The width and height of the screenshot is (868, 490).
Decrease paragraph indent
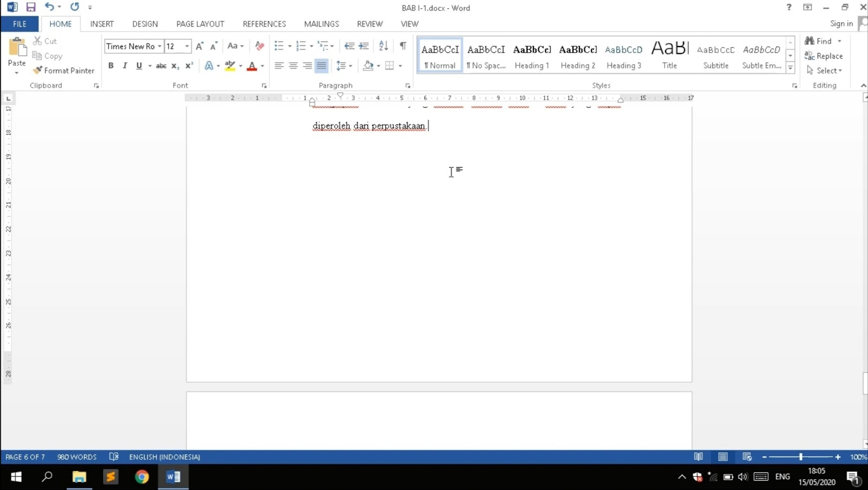pos(349,46)
